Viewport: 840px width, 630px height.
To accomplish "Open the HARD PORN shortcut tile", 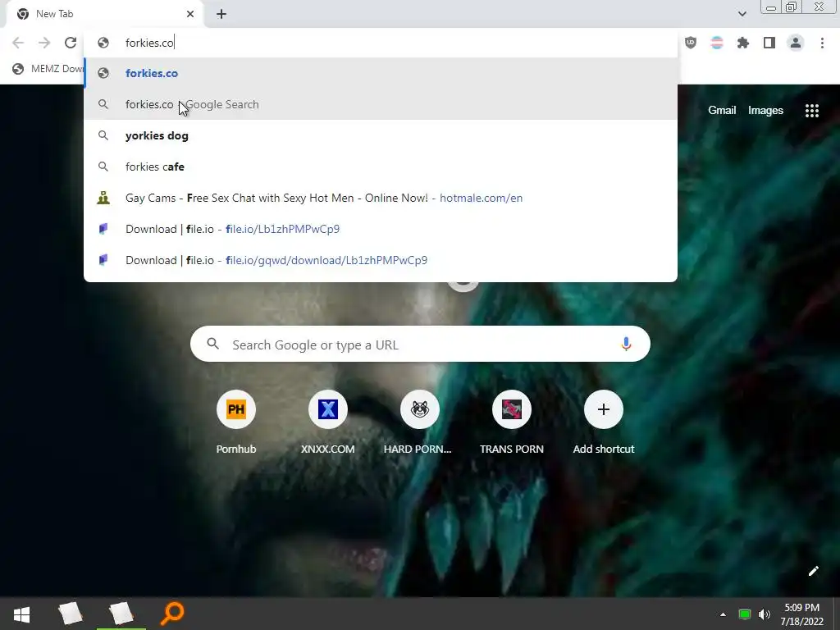I will [x=419, y=423].
